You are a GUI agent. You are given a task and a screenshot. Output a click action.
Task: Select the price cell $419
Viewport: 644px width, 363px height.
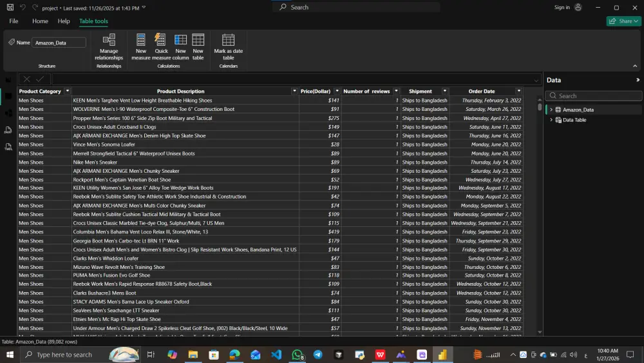[x=320, y=232]
